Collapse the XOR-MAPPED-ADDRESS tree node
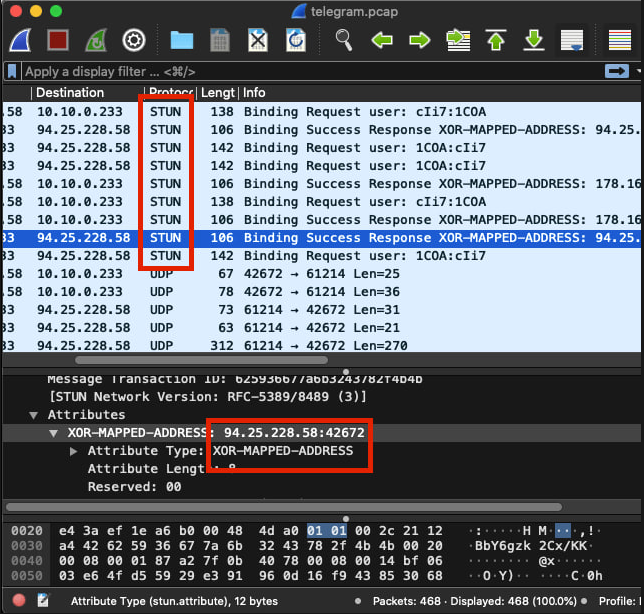644x614 pixels. pyautogui.click(x=54, y=433)
